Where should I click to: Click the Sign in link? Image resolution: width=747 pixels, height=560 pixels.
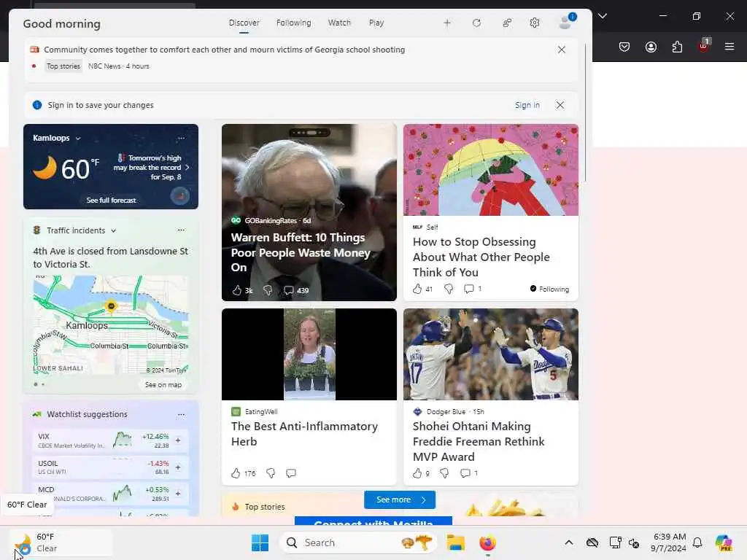(x=527, y=105)
